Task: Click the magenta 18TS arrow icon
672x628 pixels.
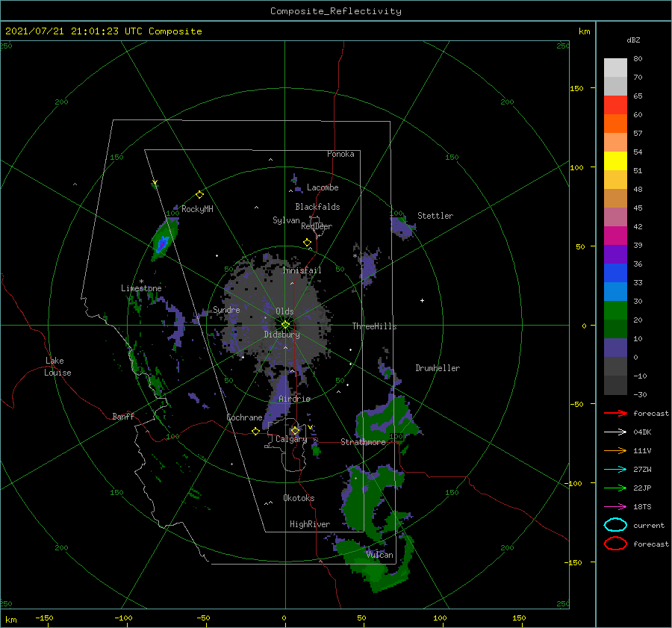Action: (x=615, y=507)
